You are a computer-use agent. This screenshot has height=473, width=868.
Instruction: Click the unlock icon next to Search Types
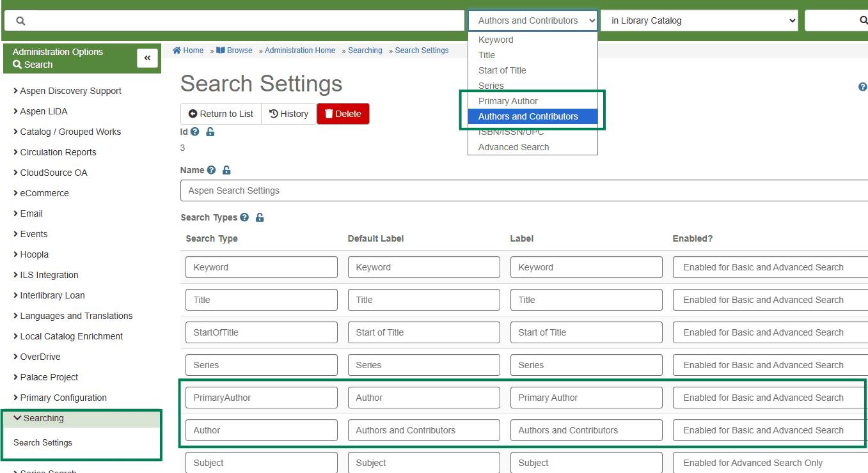click(260, 217)
